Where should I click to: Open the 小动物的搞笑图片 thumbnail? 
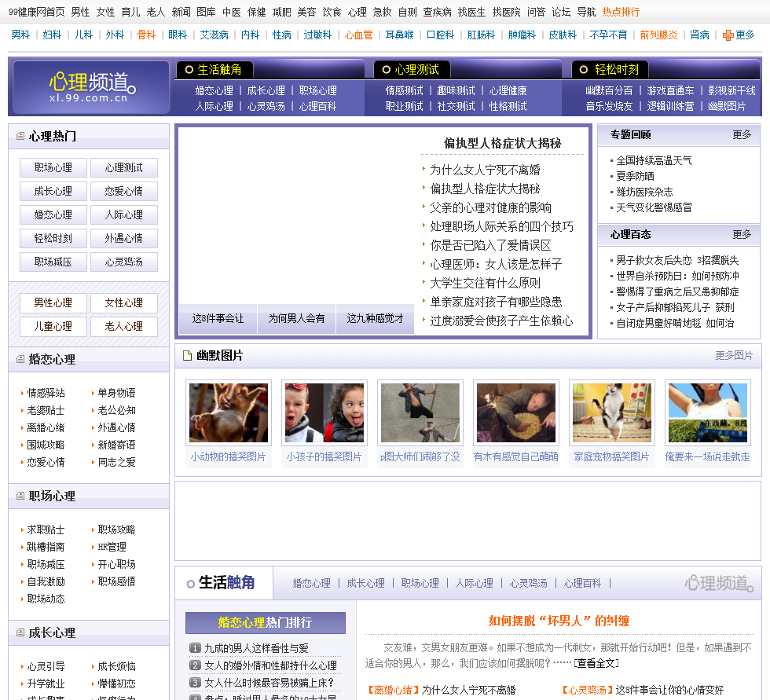[x=229, y=412]
